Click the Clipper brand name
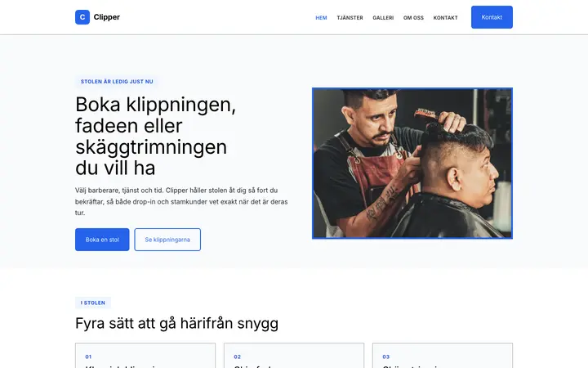Viewport: 588px width, 368px height. click(x=106, y=17)
